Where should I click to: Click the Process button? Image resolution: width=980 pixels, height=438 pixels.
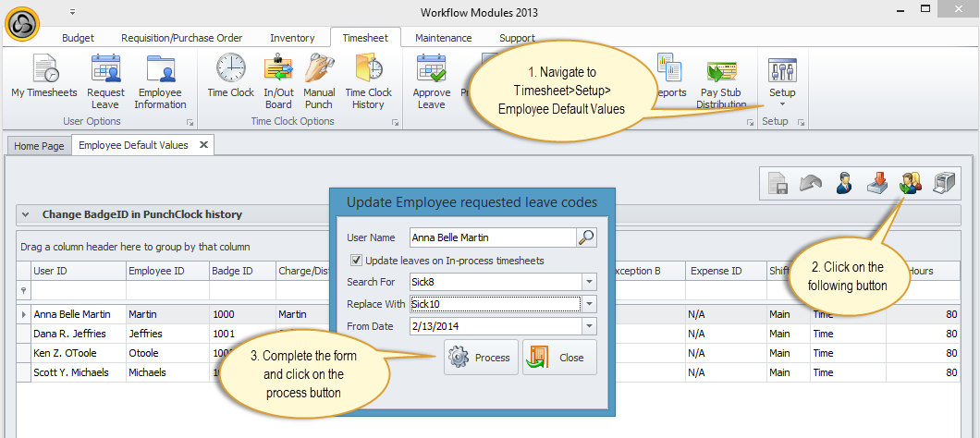(481, 358)
